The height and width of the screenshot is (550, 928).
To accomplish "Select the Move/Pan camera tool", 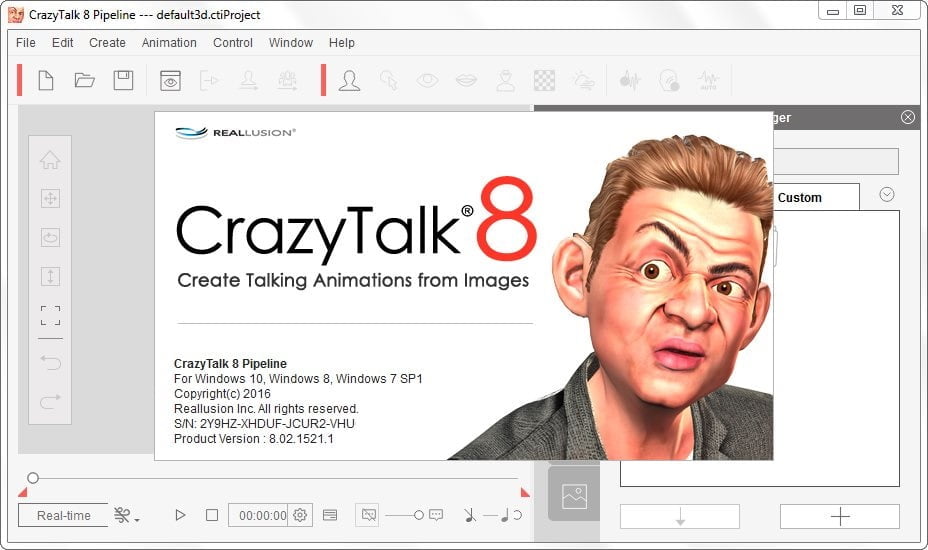I will [50, 198].
